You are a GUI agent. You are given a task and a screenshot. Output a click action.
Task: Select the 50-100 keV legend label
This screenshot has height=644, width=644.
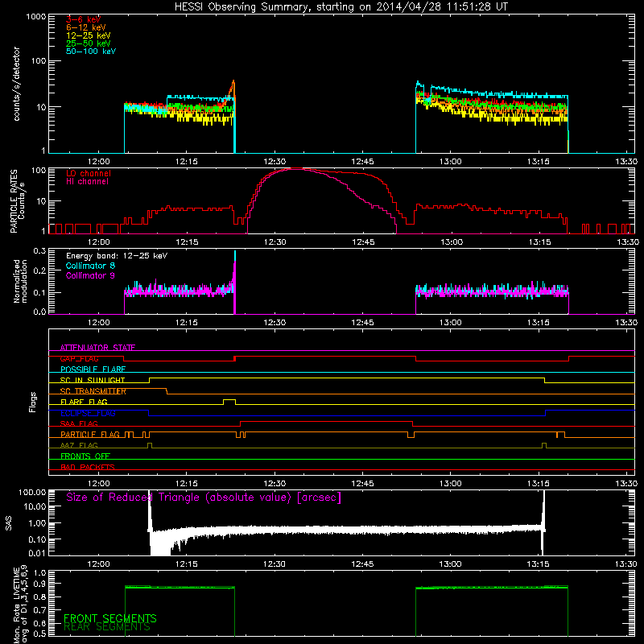pyautogui.click(x=91, y=52)
